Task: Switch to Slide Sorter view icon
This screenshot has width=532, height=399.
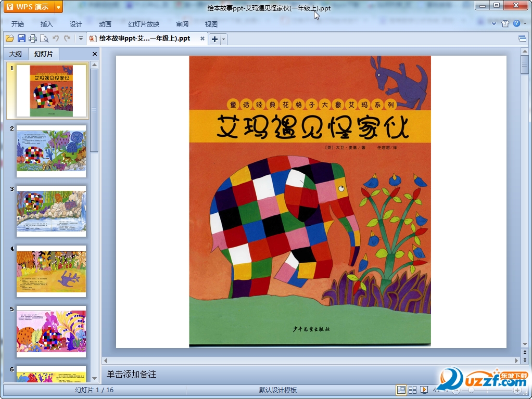Action: pos(412,390)
